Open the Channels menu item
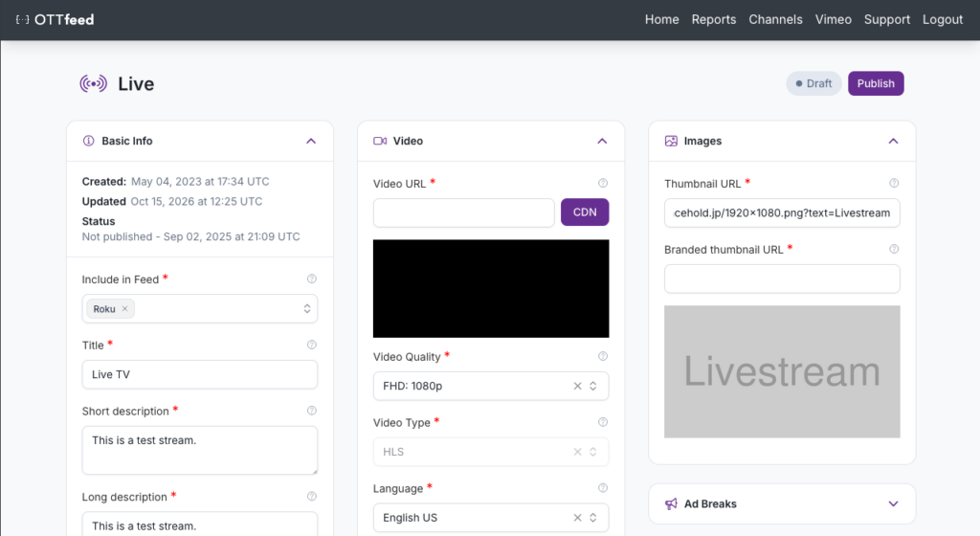 (775, 19)
